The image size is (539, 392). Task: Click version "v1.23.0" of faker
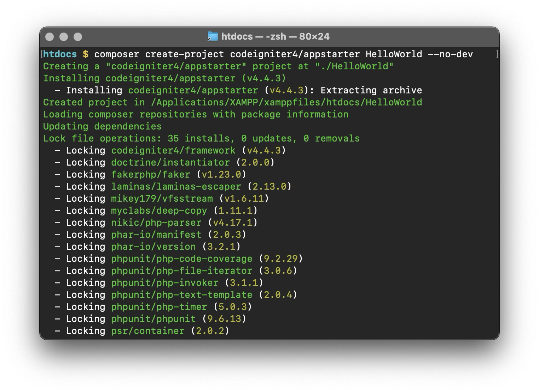tap(221, 174)
